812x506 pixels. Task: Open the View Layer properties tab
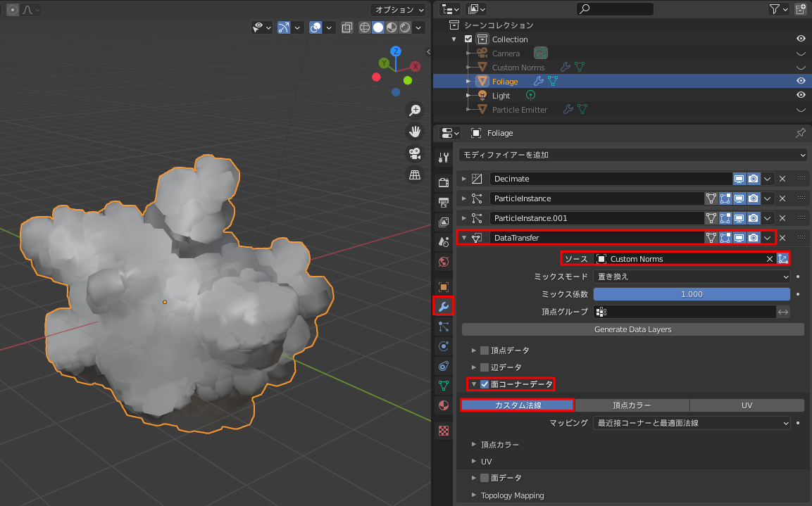(x=444, y=222)
